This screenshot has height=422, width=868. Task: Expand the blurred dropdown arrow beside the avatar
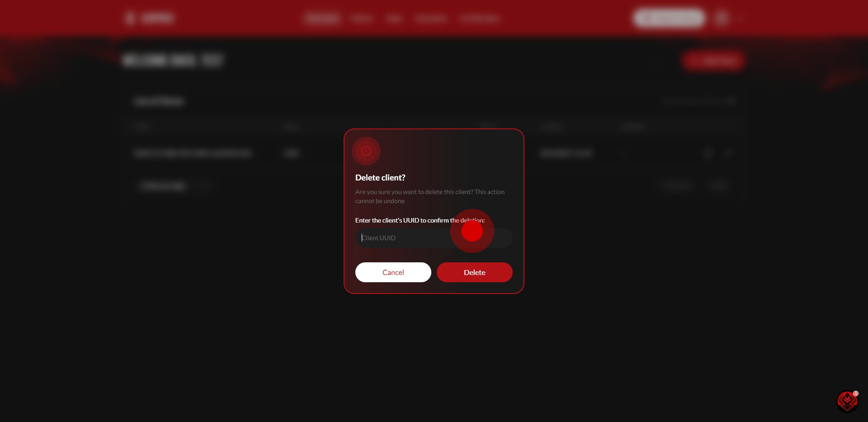[x=740, y=19]
